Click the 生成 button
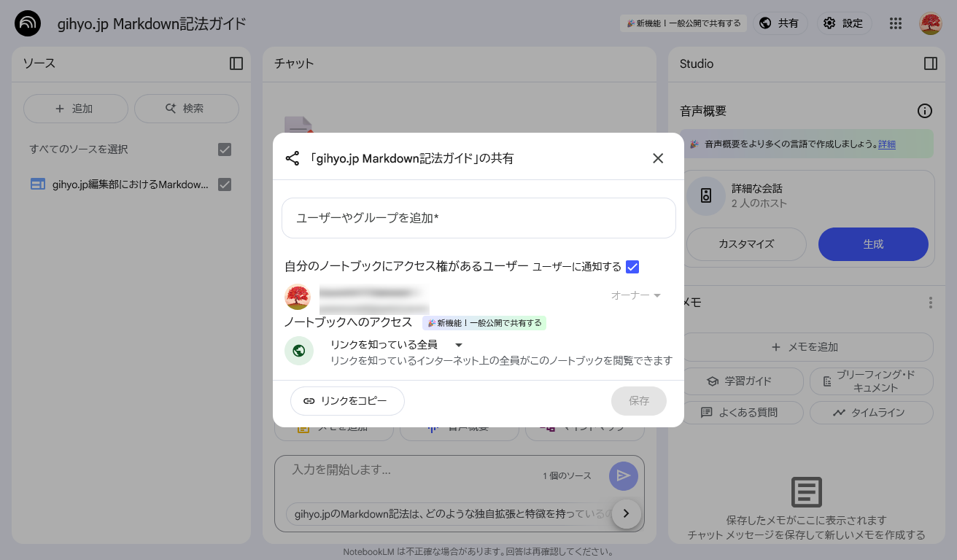 point(873,244)
